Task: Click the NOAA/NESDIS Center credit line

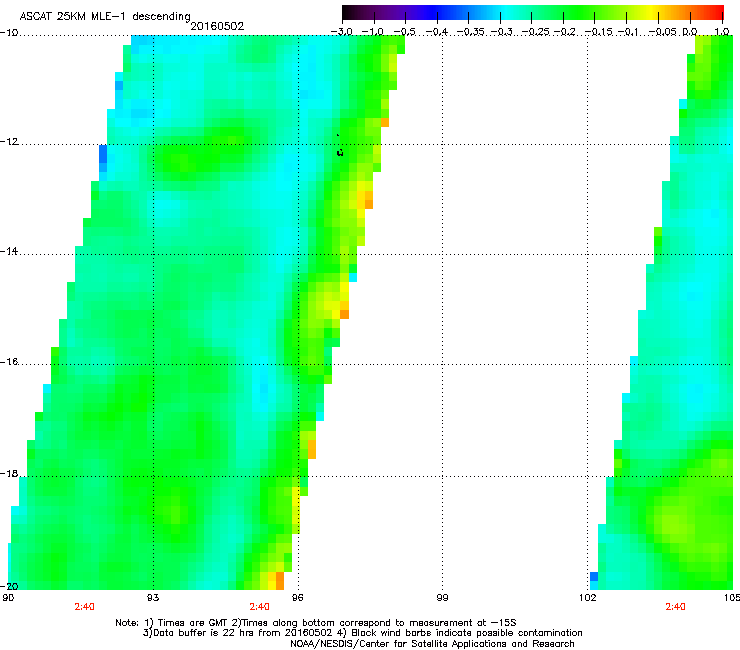Action: (432, 644)
